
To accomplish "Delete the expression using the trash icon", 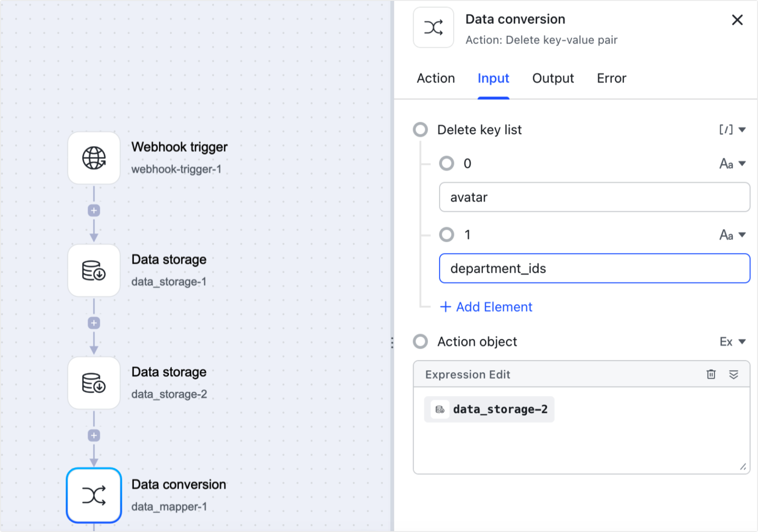I will pos(711,374).
